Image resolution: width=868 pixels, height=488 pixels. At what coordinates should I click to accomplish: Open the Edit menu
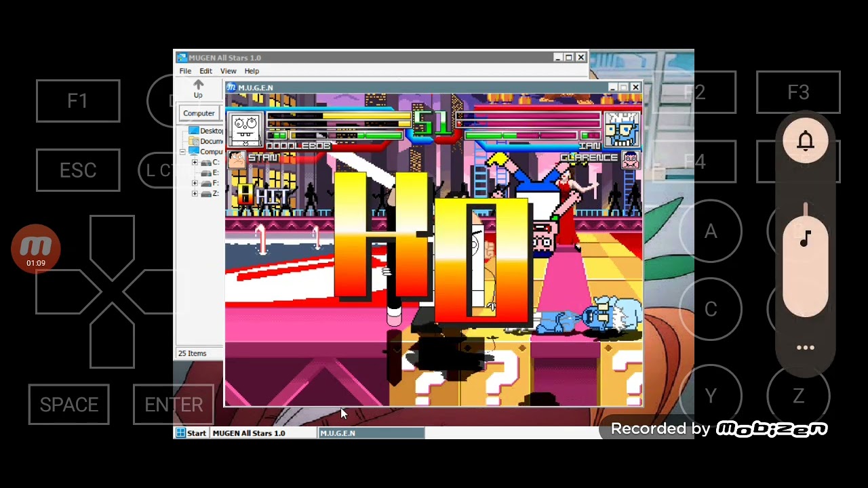click(205, 71)
